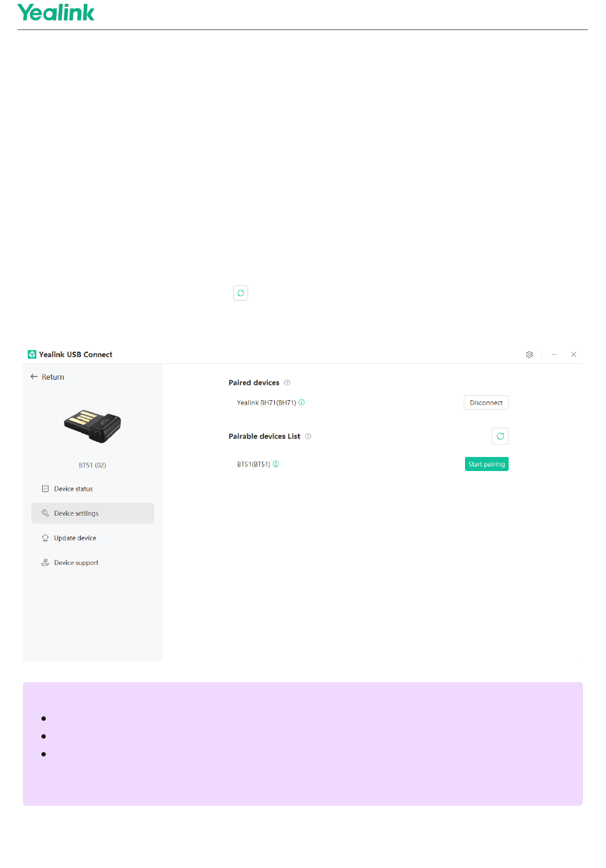Select the Yealink BH71(BH71) paired device entry
This screenshot has width=606, height=868.
pyautogui.click(x=267, y=403)
